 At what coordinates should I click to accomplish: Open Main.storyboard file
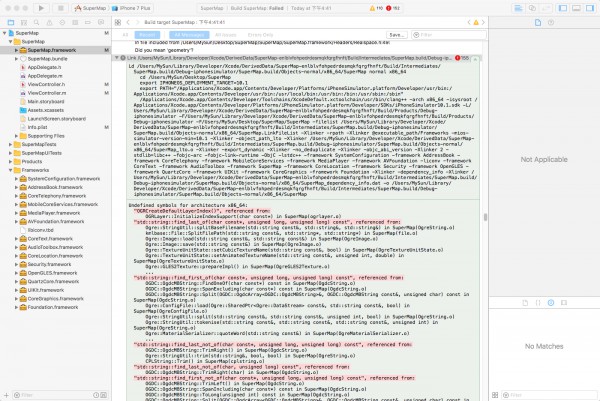[x=46, y=102]
